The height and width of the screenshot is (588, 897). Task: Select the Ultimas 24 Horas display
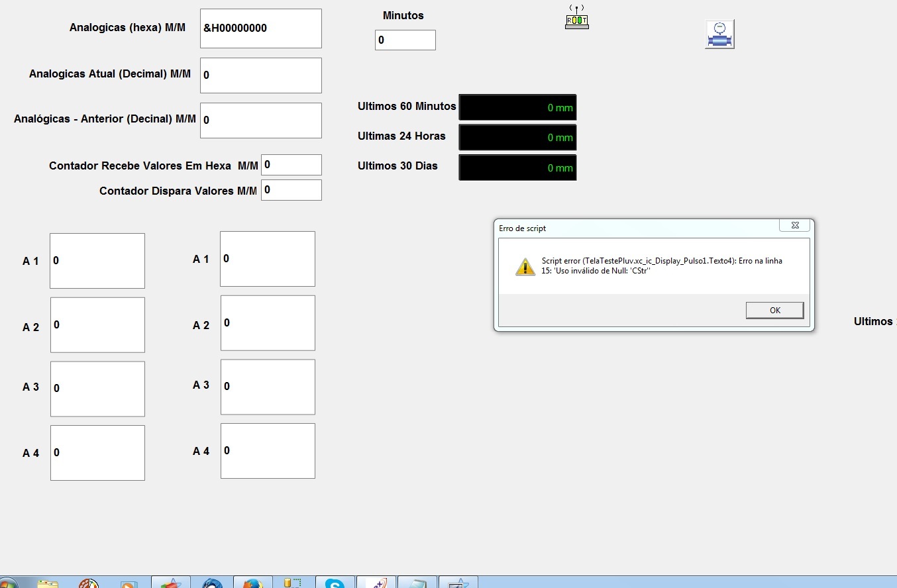tap(517, 137)
